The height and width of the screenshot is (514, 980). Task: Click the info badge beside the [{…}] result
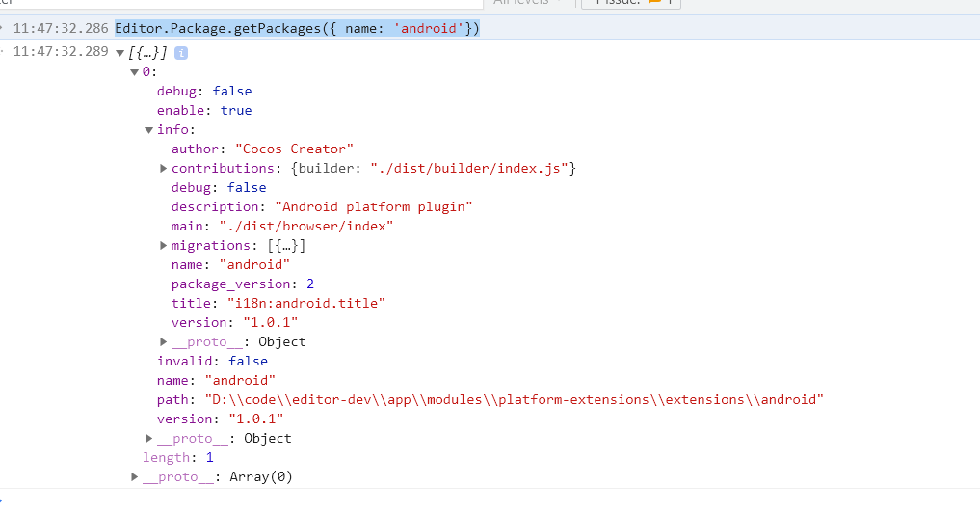tap(180, 53)
